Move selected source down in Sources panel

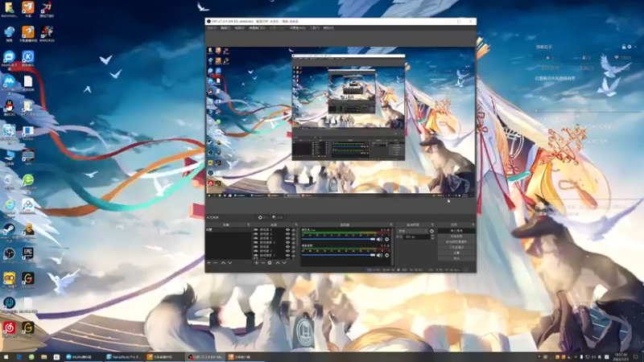point(284,263)
